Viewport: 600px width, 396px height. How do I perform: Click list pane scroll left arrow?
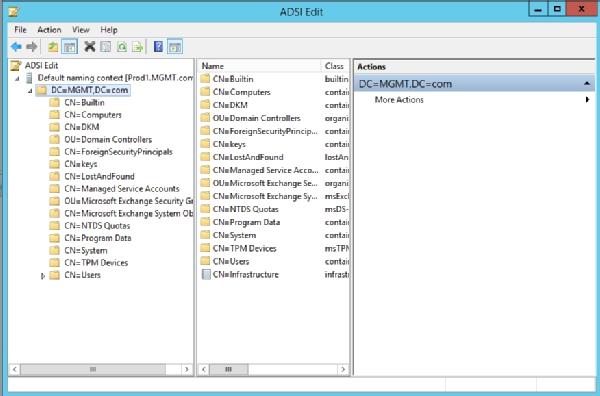click(x=204, y=369)
